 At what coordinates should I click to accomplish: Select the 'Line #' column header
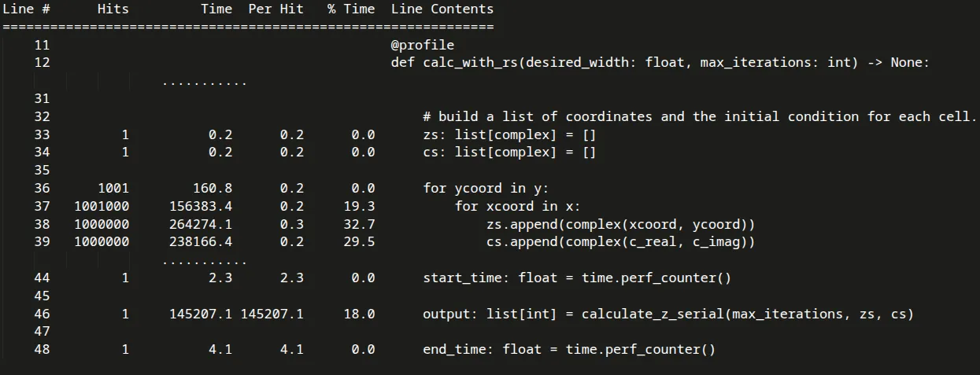point(27,9)
